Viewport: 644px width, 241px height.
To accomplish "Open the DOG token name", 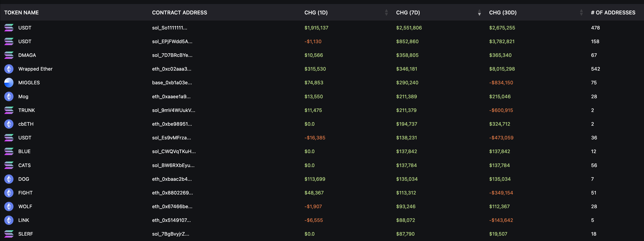I will point(24,179).
